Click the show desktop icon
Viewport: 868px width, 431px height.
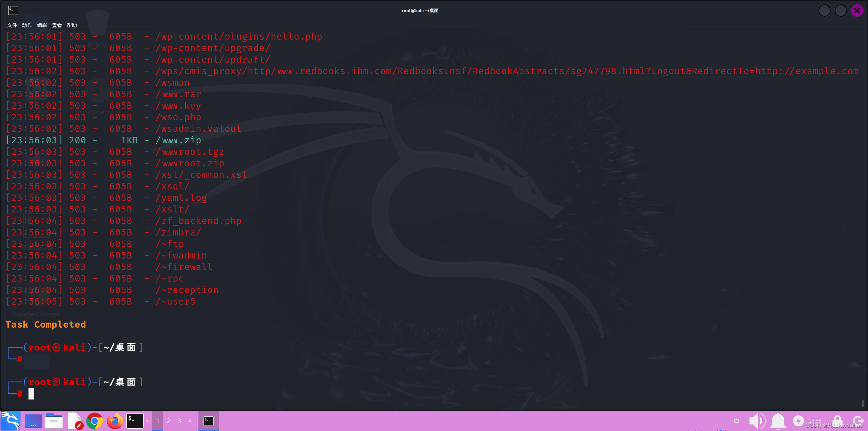pyautogui.click(x=33, y=421)
